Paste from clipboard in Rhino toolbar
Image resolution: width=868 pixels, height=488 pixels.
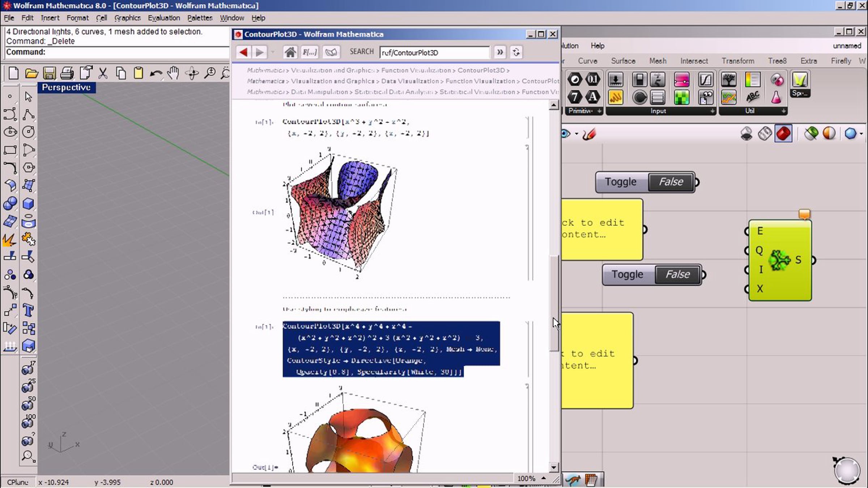point(138,73)
